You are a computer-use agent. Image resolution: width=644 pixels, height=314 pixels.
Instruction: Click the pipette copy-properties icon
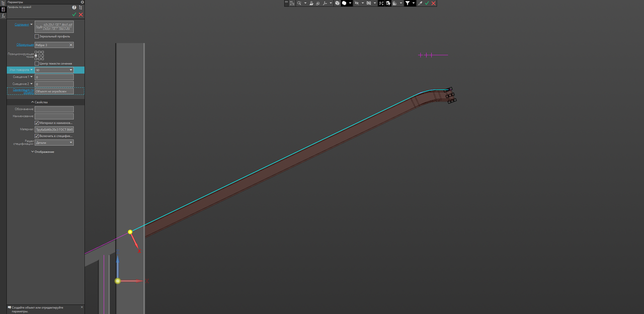pos(420,3)
